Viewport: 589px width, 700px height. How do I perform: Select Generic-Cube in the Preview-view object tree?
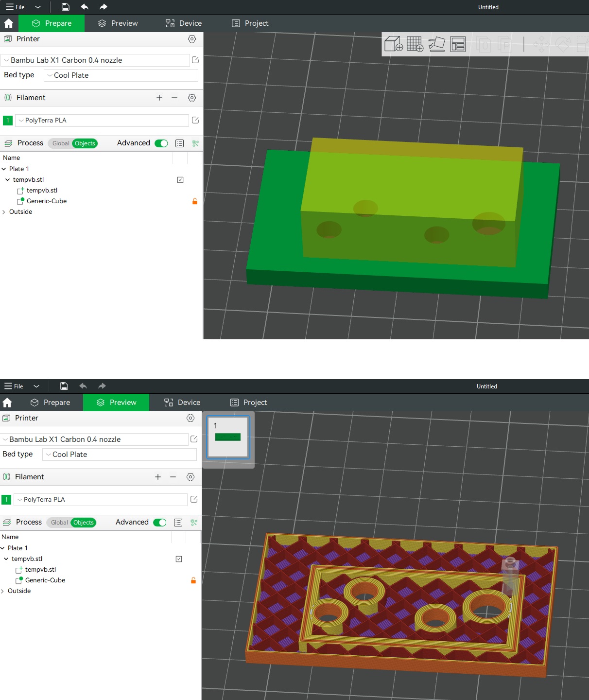coord(45,580)
